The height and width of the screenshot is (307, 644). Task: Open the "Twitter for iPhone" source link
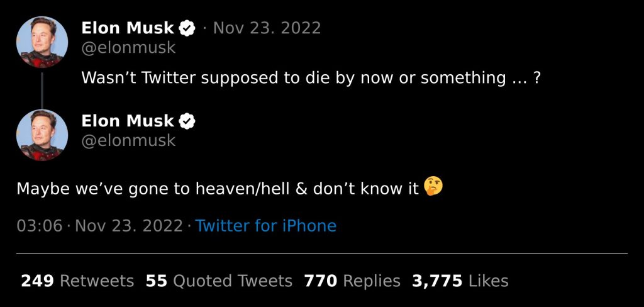click(265, 226)
